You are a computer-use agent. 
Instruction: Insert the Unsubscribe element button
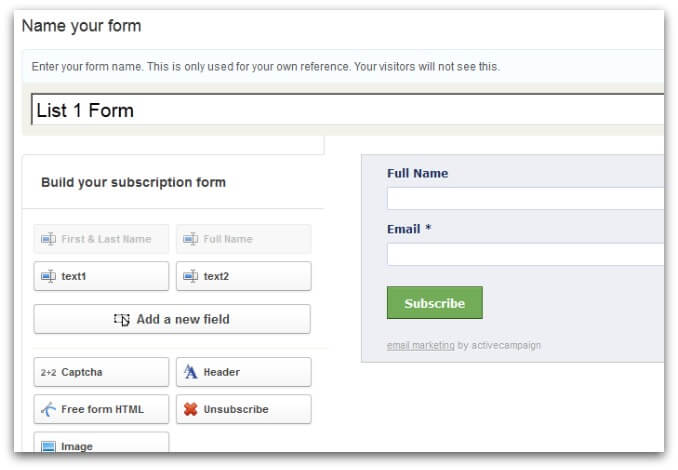coord(243,409)
